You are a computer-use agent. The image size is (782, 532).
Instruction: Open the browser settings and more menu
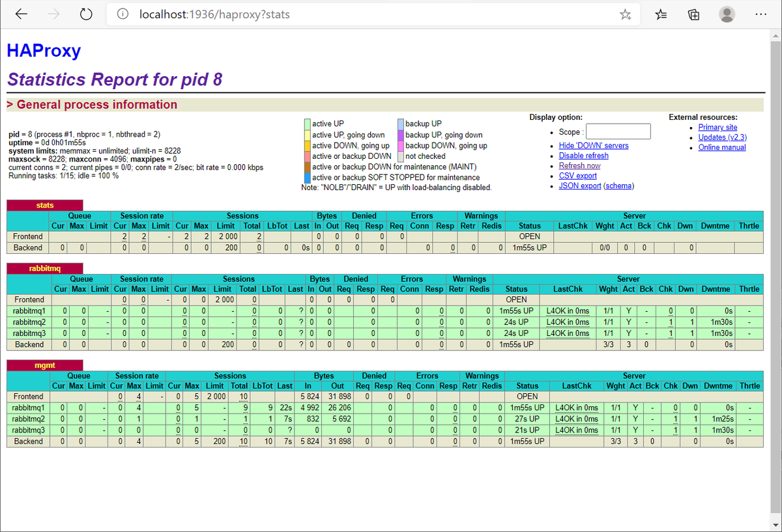(760, 14)
